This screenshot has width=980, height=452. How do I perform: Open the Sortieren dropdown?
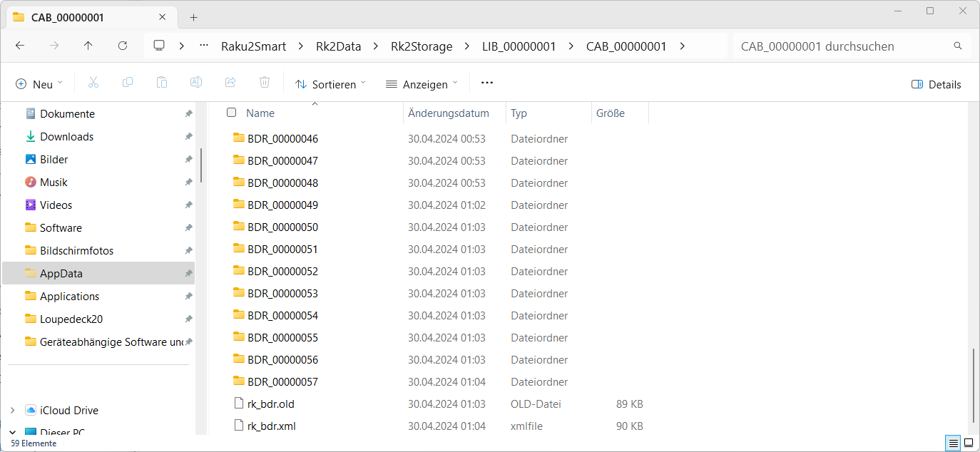click(330, 84)
